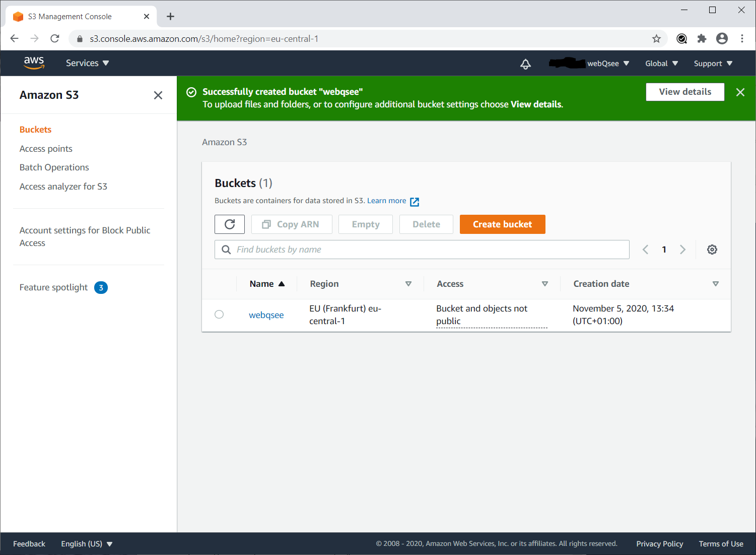The width and height of the screenshot is (756, 555).
Task: Select Buckets in the sidebar
Action: coord(35,130)
